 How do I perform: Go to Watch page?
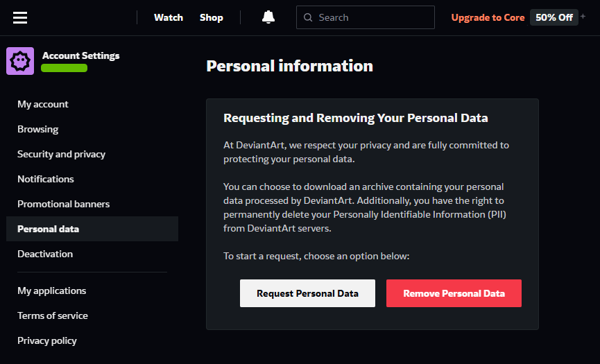(169, 17)
